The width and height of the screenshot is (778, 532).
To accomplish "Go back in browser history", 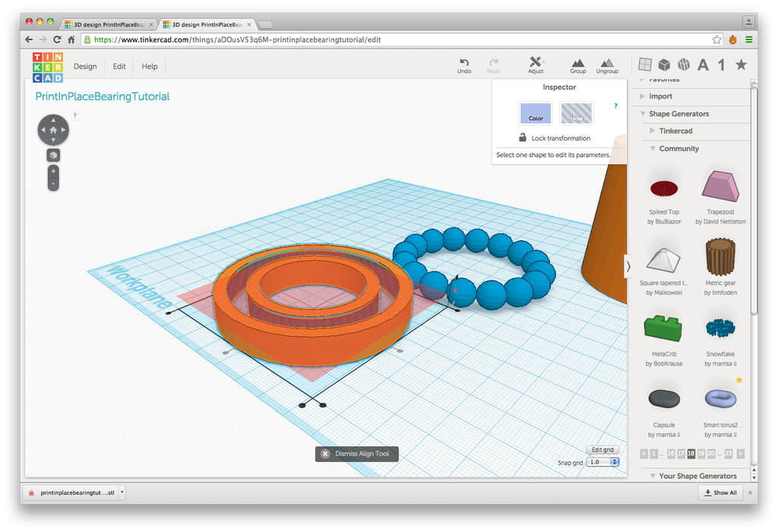I will click(x=29, y=40).
